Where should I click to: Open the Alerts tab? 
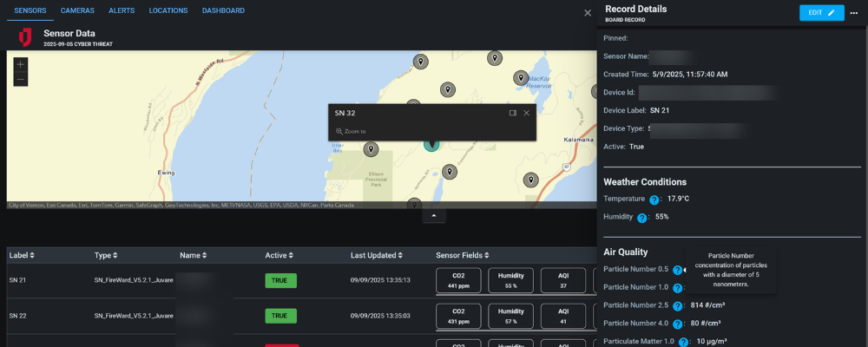[x=122, y=11]
